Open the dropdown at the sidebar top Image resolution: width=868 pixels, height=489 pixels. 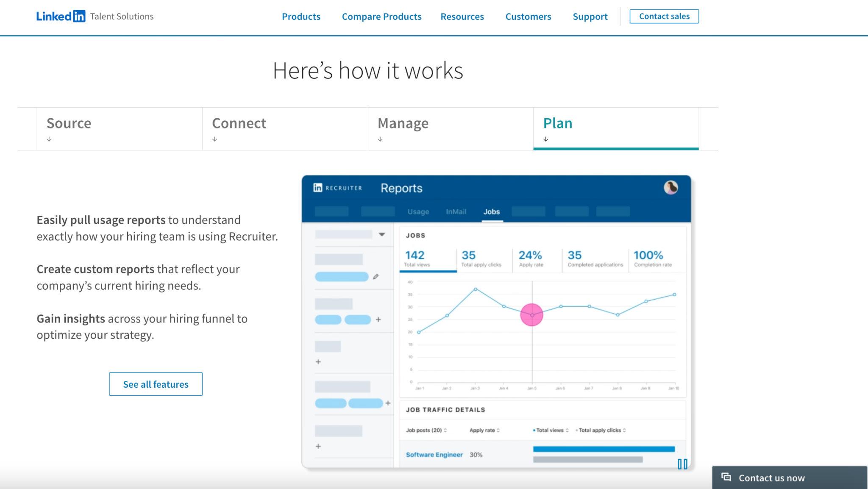383,234
